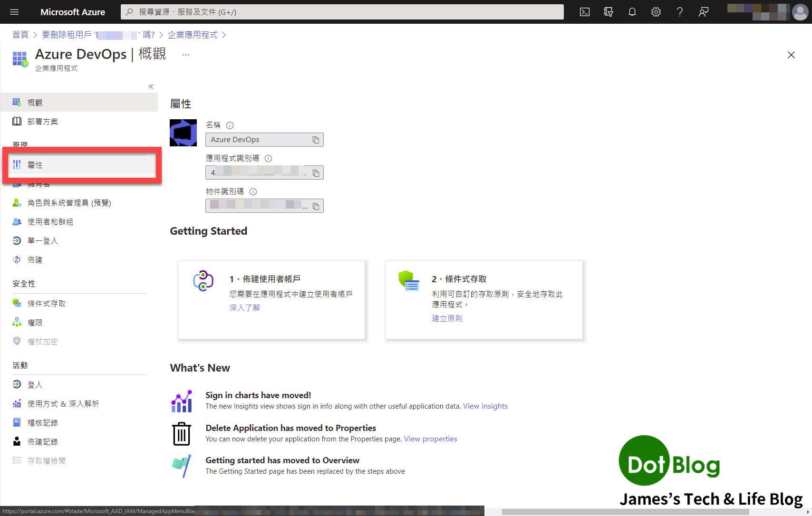Click the trash can Delete Application icon

181,434
